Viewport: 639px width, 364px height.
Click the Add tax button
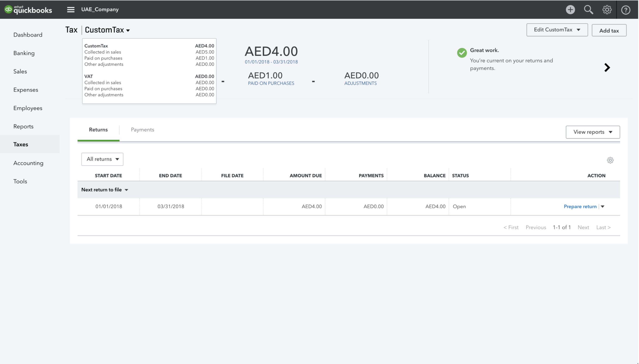click(x=610, y=30)
